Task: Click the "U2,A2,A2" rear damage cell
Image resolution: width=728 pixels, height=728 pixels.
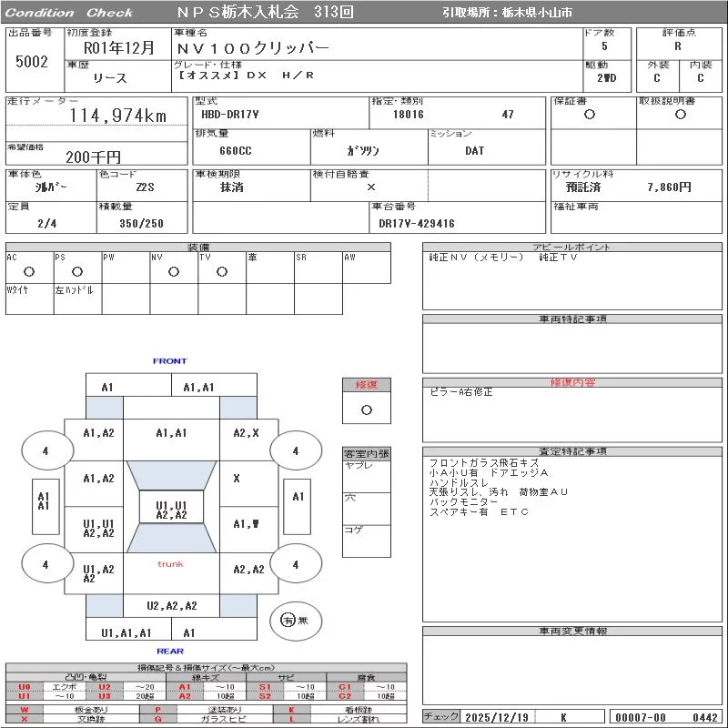Action: tap(172, 606)
